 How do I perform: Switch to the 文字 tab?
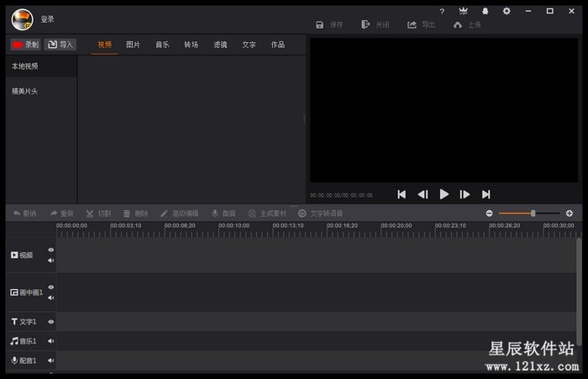click(x=249, y=45)
